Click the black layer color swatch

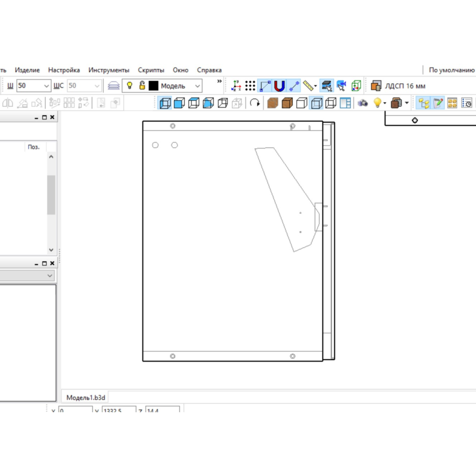(153, 86)
